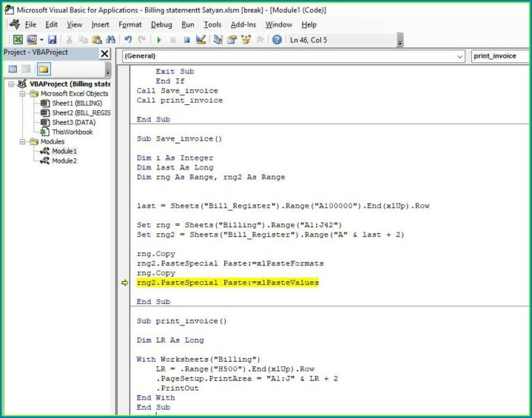This screenshot has height=418, width=532.
Task: Open the Tools menu
Action: coord(212,24)
